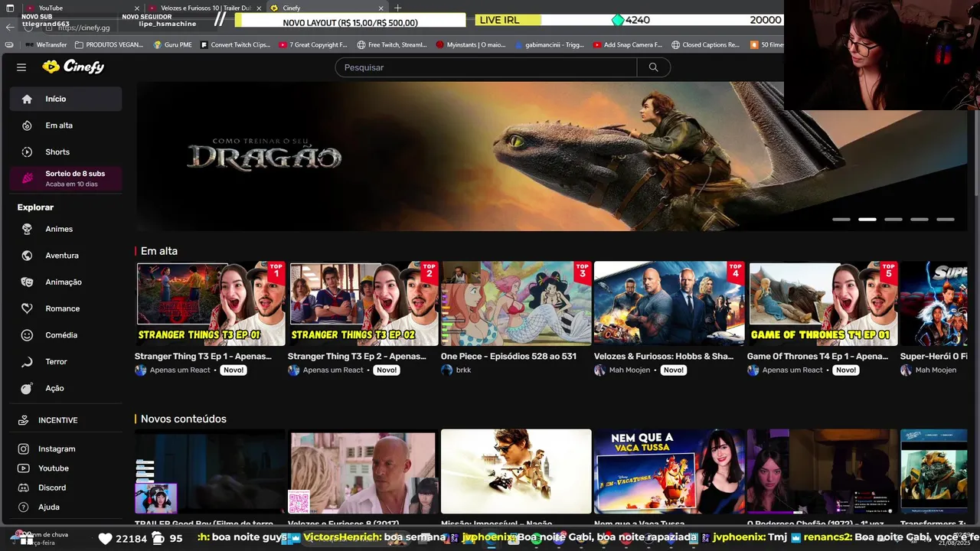This screenshot has height=551, width=980.
Task: Click the Cinefy logo
Action: point(73,67)
